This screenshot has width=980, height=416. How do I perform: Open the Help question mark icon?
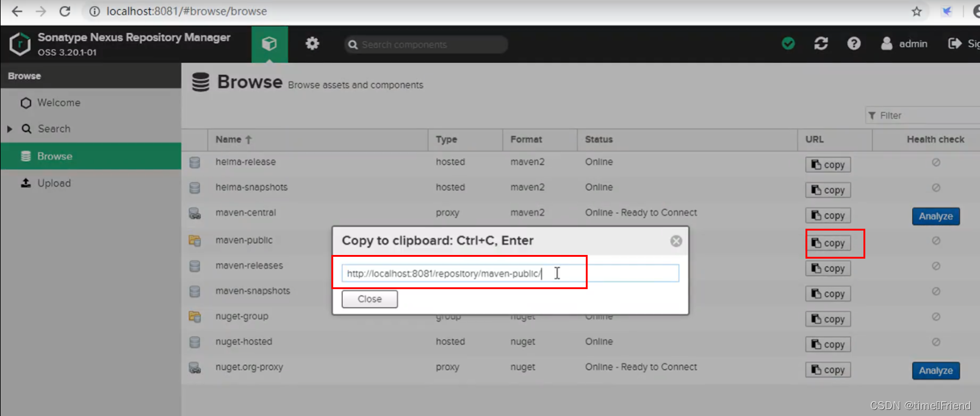[x=854, y=43]
